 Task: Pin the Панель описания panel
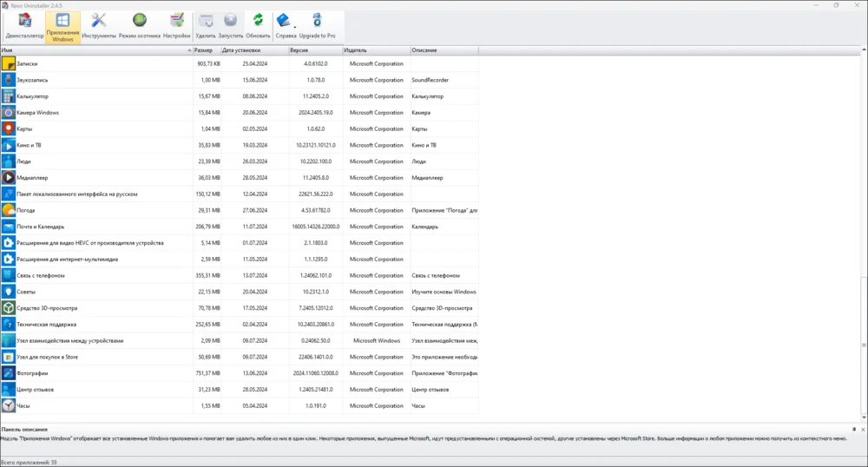point(854,430)
